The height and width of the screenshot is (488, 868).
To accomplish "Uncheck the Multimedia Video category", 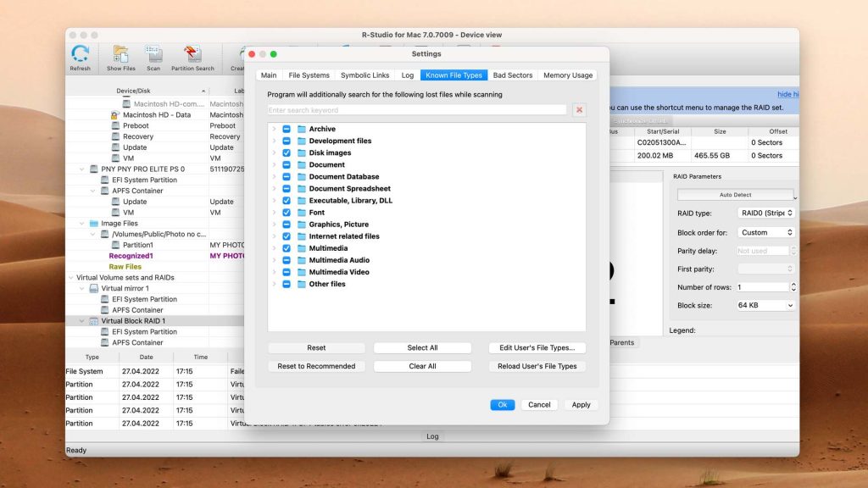I will click(286, 271).
